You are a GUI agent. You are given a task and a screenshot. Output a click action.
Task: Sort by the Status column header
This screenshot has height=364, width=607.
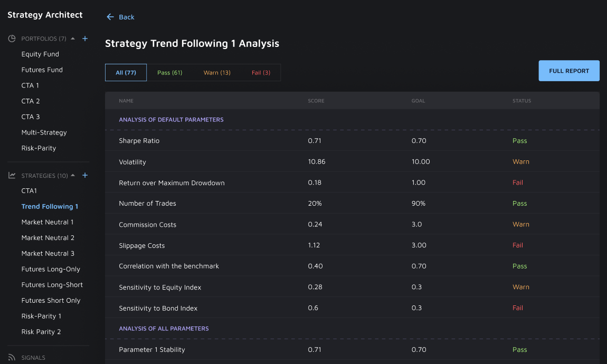[x=521, y=101]
